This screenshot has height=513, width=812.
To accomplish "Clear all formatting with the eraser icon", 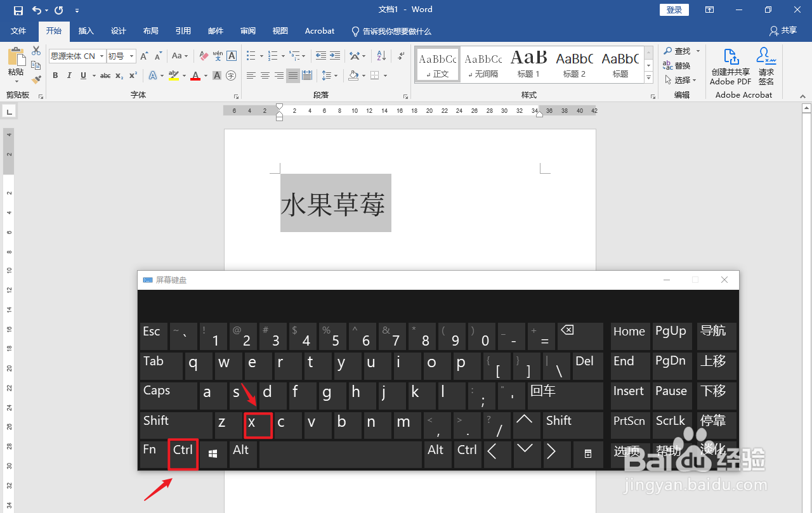I will (203, 56).
